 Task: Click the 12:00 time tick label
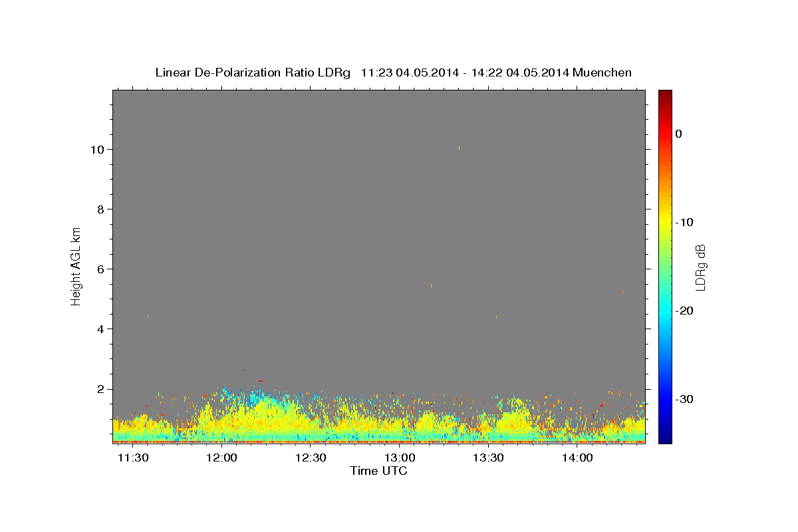click(221, 458)
